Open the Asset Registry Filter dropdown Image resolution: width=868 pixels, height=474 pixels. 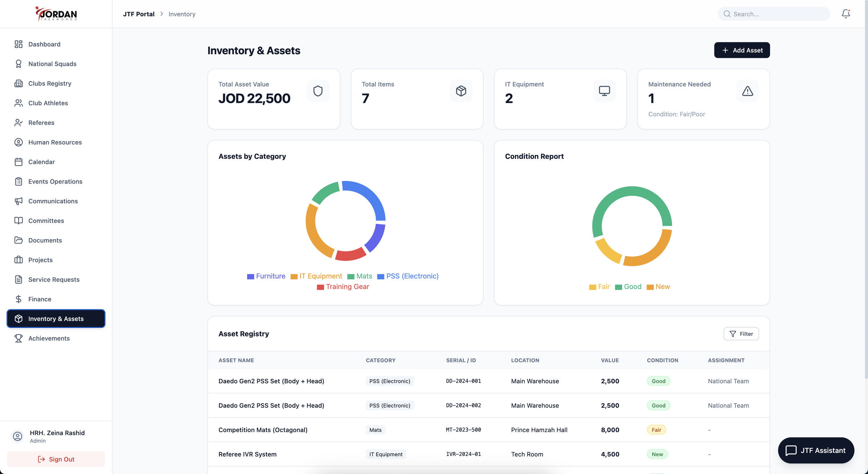pos(741,334)
